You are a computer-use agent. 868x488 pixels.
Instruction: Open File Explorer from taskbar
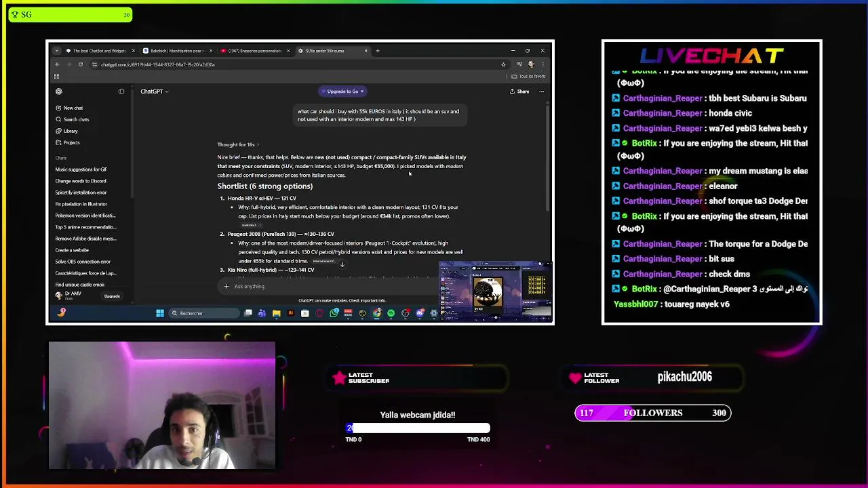[277, 313]
